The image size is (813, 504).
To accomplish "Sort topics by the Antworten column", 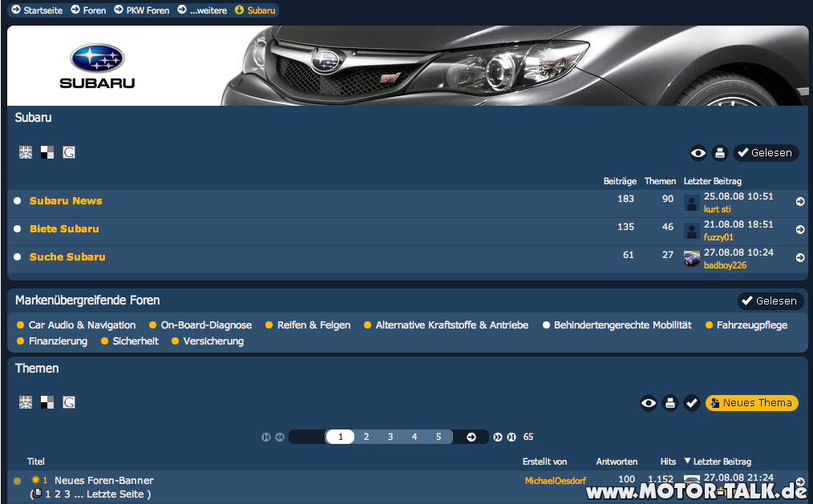I will coord(617,462).
